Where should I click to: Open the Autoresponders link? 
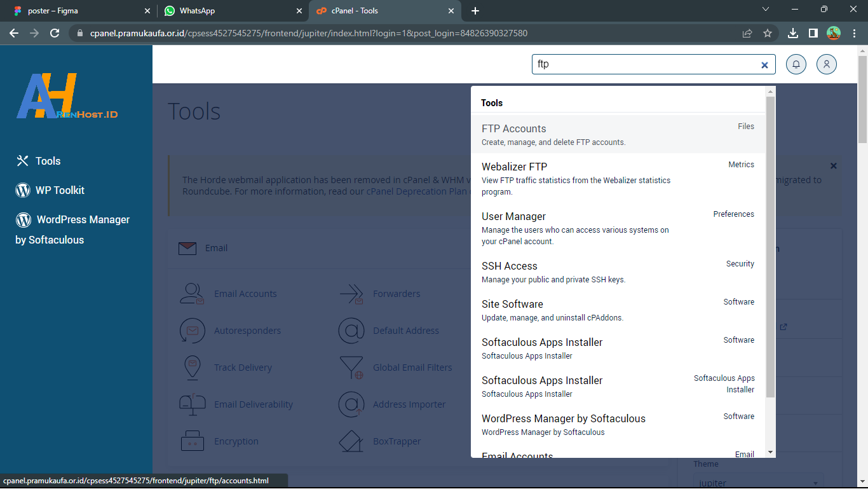[x=247, y=331]
